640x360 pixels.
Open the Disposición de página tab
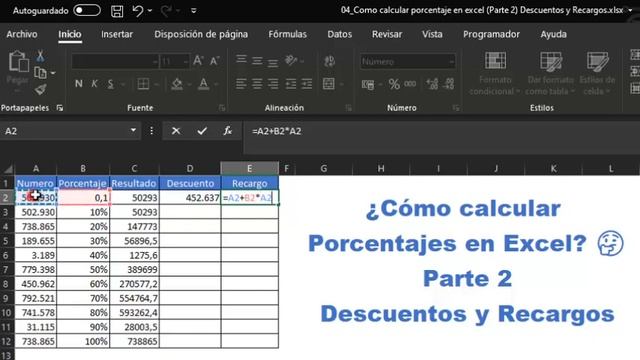click(201, 34)
